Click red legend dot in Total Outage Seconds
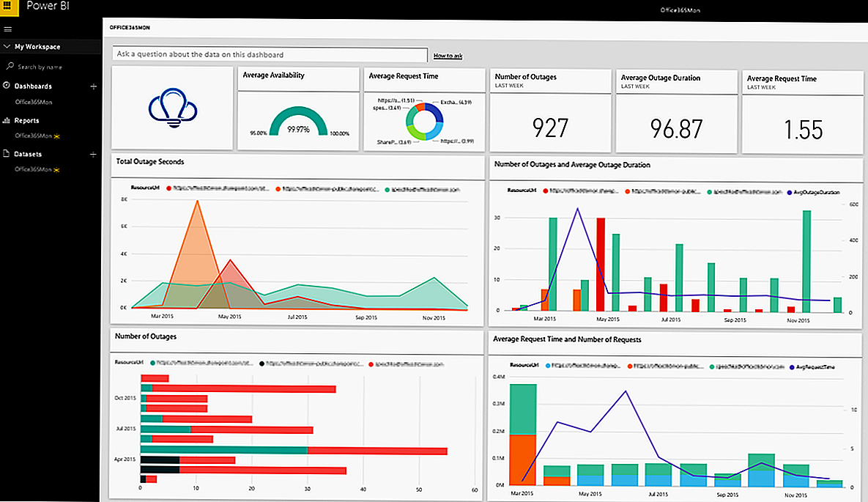This screenshot has height=502, width=868. [x=169, y=188]
